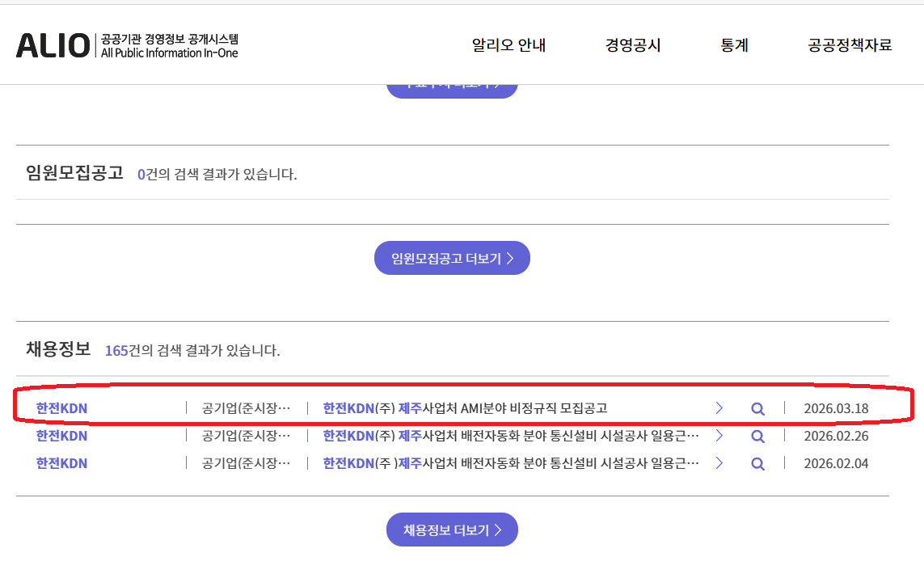Click 한전KDN name in second result row
Screen dimensions: 924x574
61,436
